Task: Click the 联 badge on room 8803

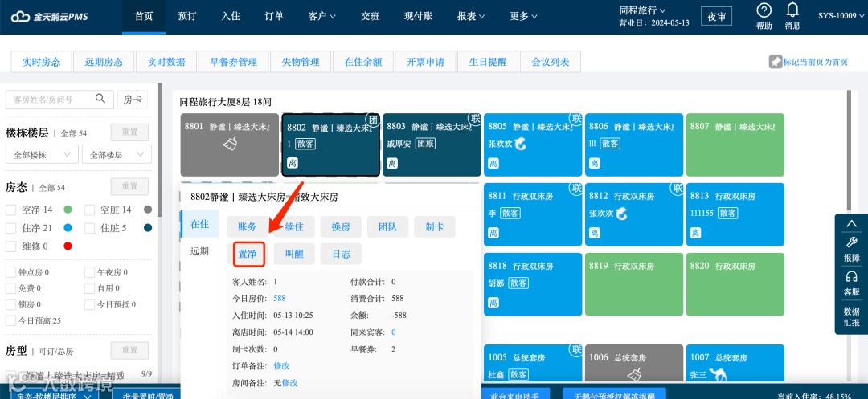Action: 474,119
